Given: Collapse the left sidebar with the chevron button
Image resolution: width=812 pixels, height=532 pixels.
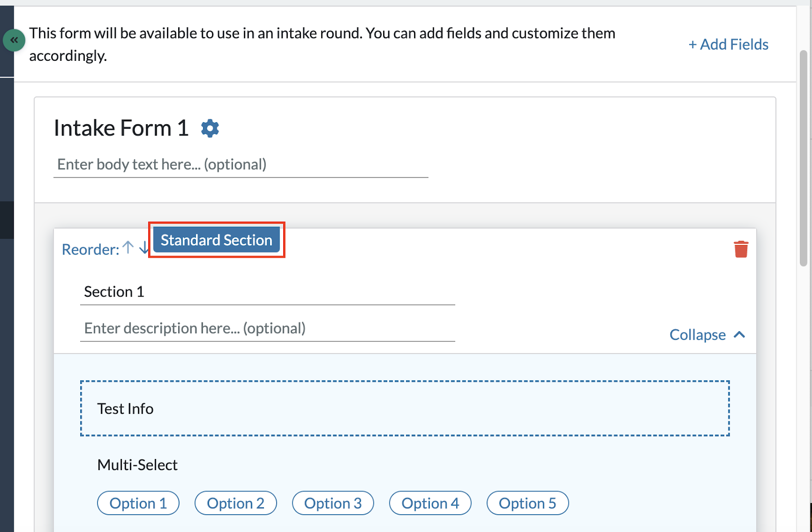Looking at the screenshot, I should [14, 40].
